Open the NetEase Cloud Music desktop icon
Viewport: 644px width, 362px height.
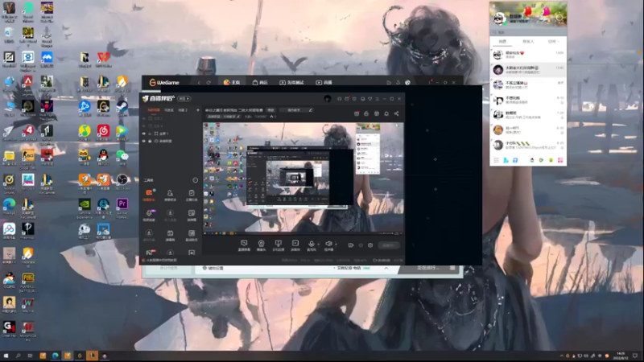click(x=103, y=134)
